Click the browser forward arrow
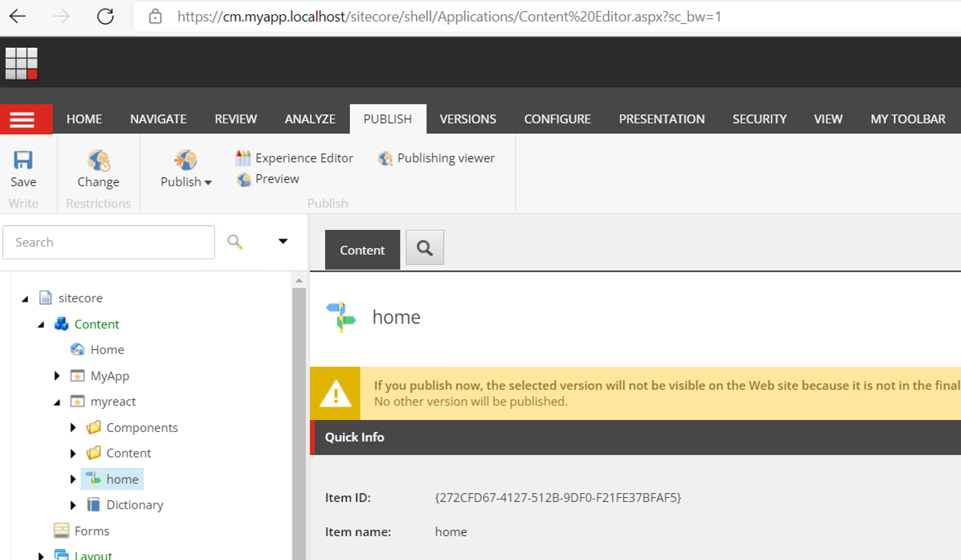The image size is (961, 560). pos(61,16)
